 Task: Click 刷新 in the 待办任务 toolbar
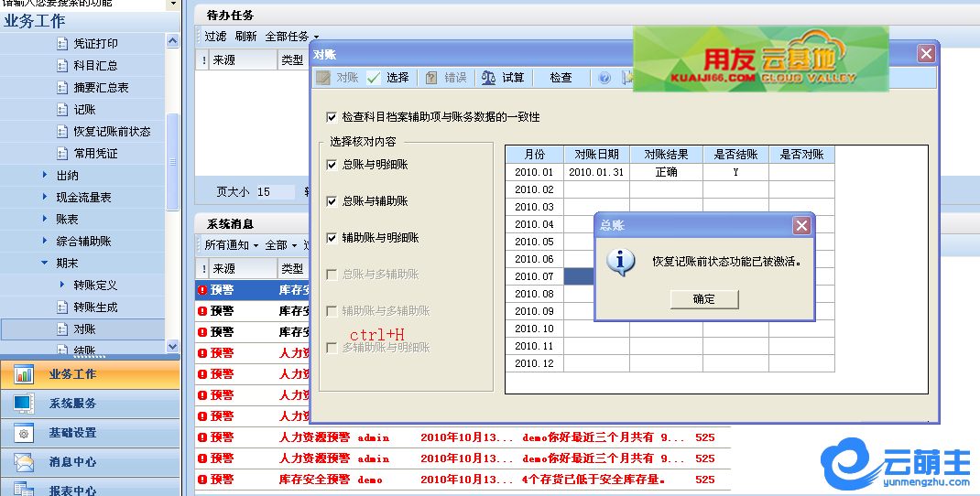pyautogui.click(x=245, y=37)
